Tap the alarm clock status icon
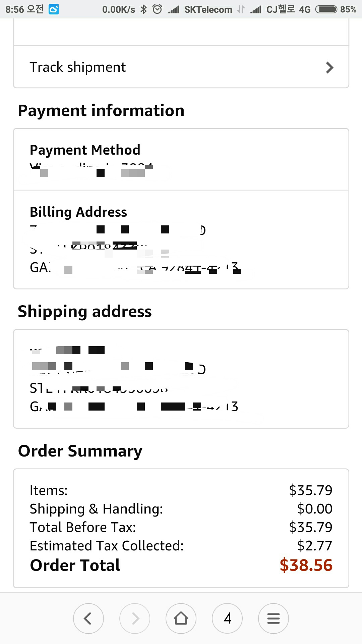This screenshot has width=362, height=644. [x=157, y=9]
